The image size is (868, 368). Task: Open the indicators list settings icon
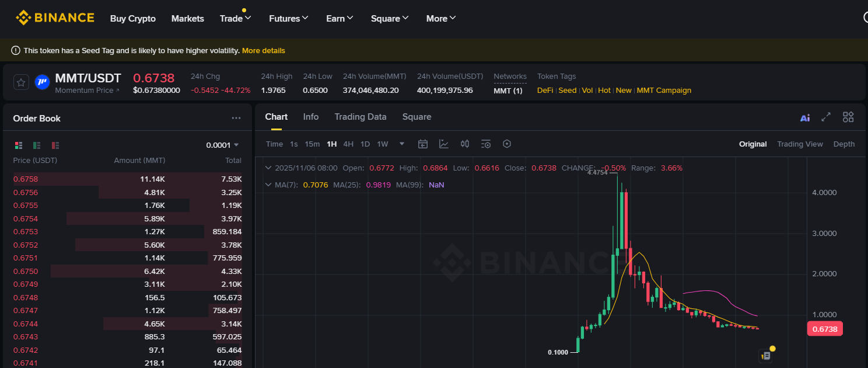point(486,144)
